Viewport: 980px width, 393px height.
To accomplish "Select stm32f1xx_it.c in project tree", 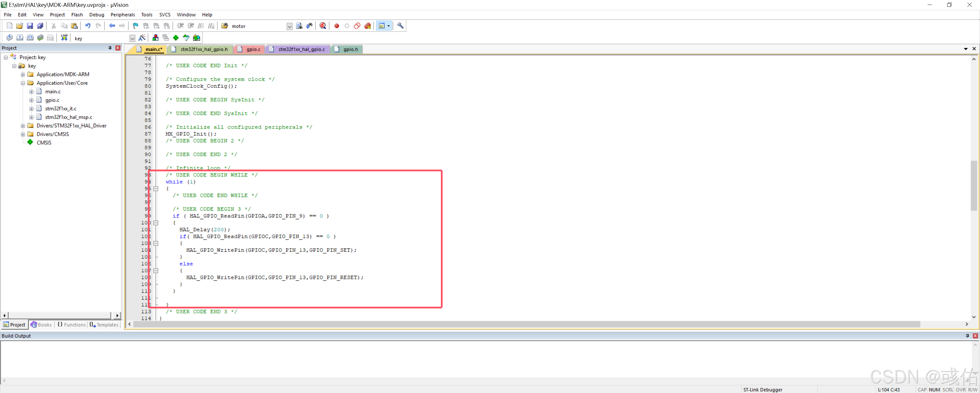I will pyautogui.click(x=60, y=109).
